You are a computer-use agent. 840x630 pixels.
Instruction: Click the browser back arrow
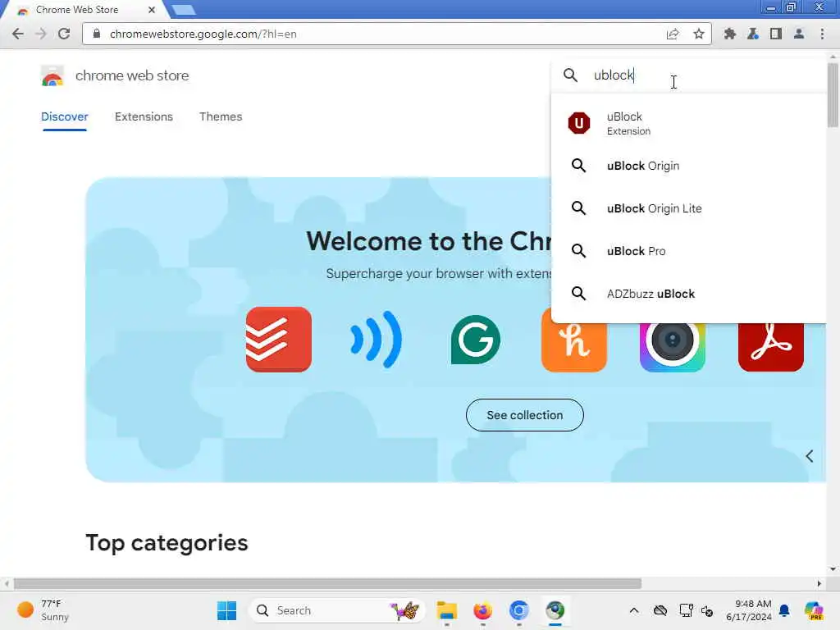pyautogui.click(x=18, y=34)
